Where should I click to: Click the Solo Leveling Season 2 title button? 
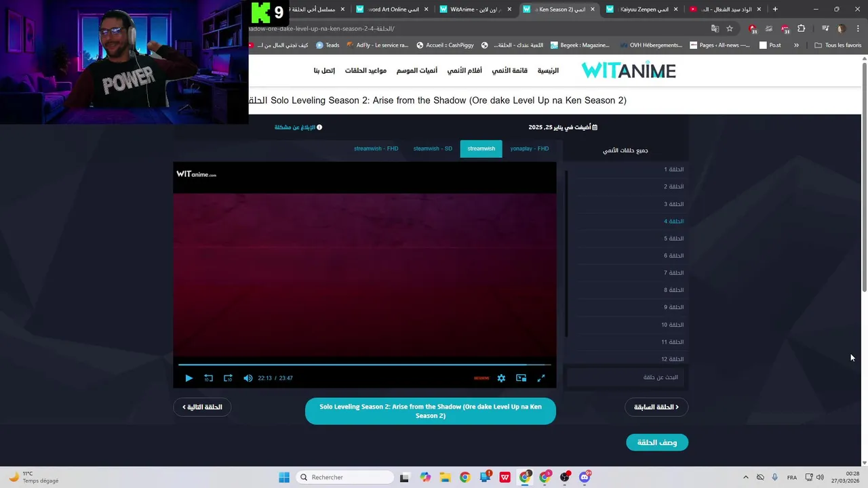click(431, 411)
